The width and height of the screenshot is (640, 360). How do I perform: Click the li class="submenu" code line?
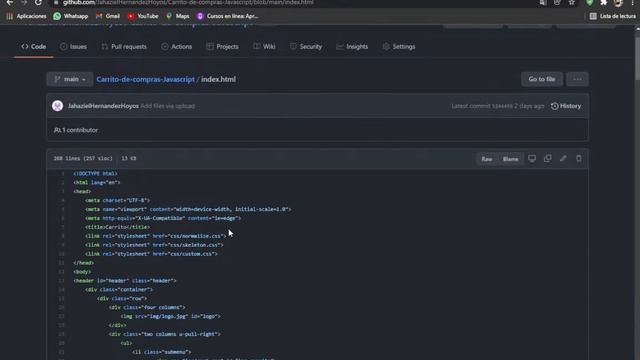point(162,352)
